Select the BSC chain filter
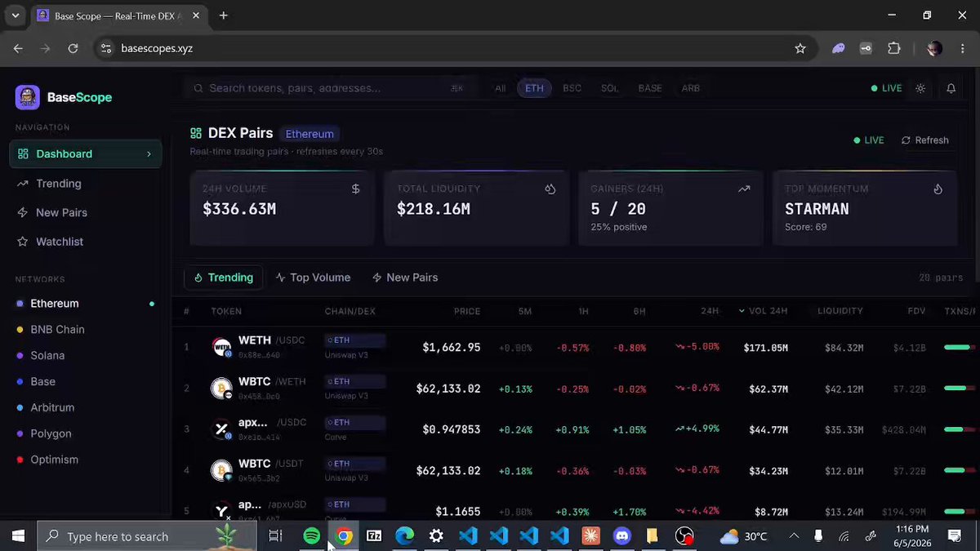Viewport: 980px width, 551px height. (x=572, y=88)
